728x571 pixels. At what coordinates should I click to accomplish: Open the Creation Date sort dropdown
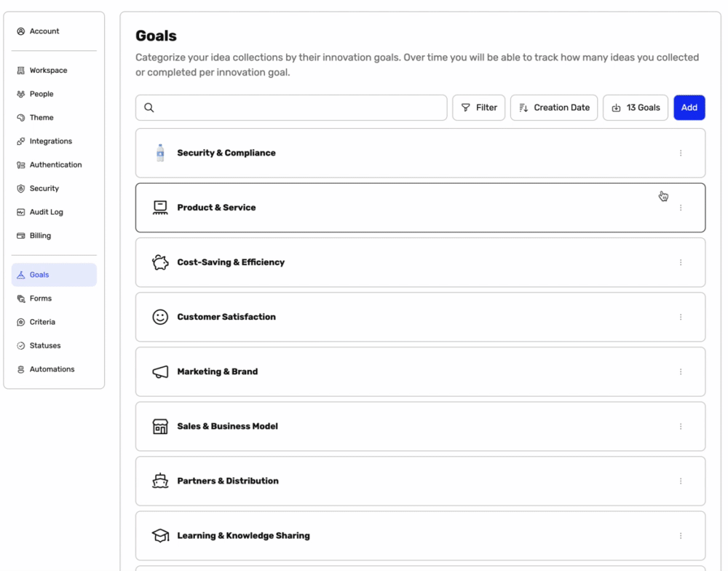coord(554,108)
